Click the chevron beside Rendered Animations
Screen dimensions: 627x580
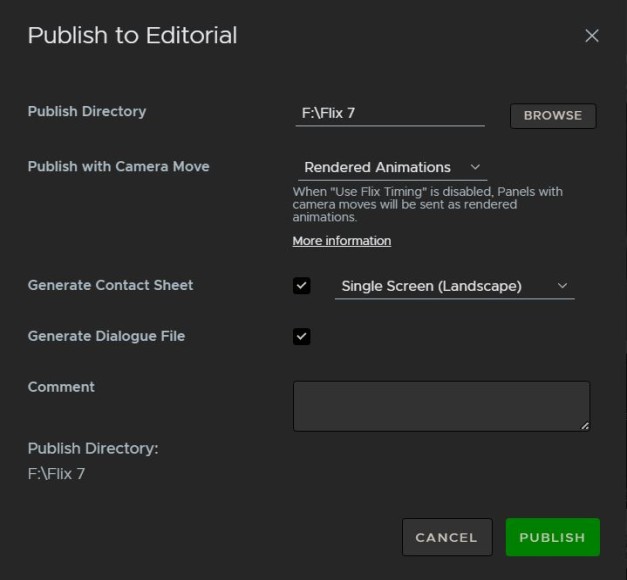click(x=475, y=167)
